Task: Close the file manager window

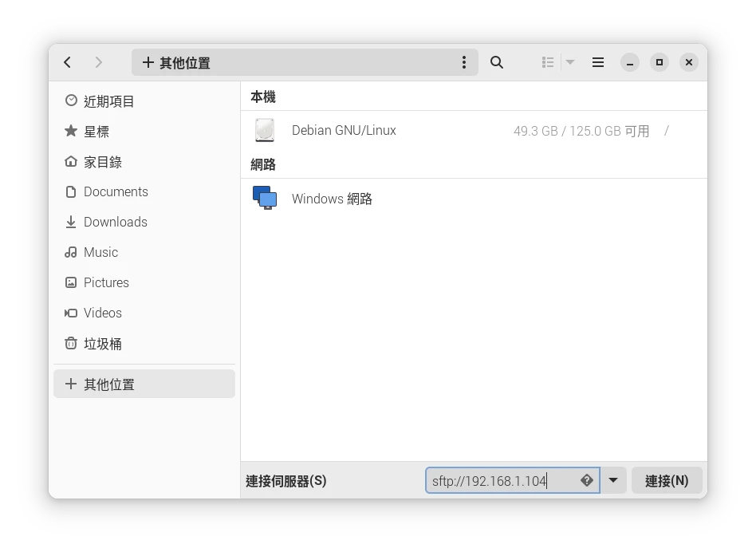Action: coord(689,63)
